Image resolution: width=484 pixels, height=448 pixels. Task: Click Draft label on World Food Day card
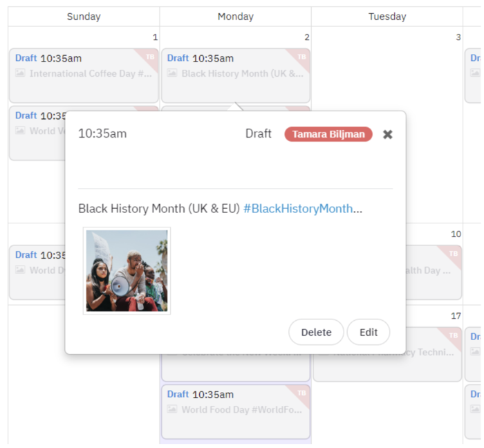point(178,394)
